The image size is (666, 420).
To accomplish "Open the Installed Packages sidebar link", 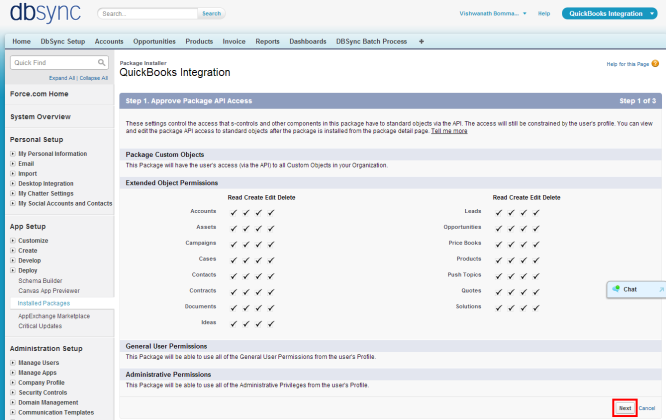I will coord(43,302).
